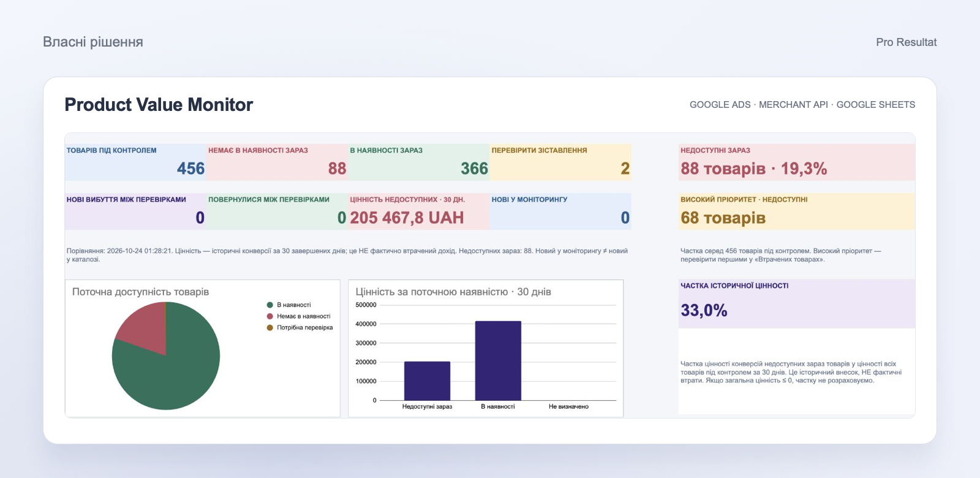Click 88 товарів · 19,3% text
Viewport: 980px width, 478px height.
click(x=754, y=169)
